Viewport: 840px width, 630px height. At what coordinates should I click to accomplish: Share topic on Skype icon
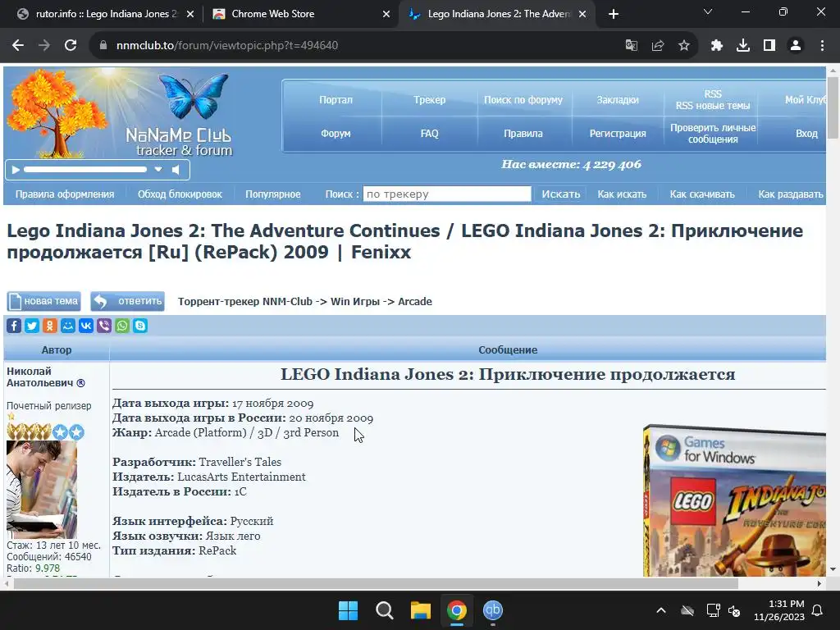pos(140,326)
